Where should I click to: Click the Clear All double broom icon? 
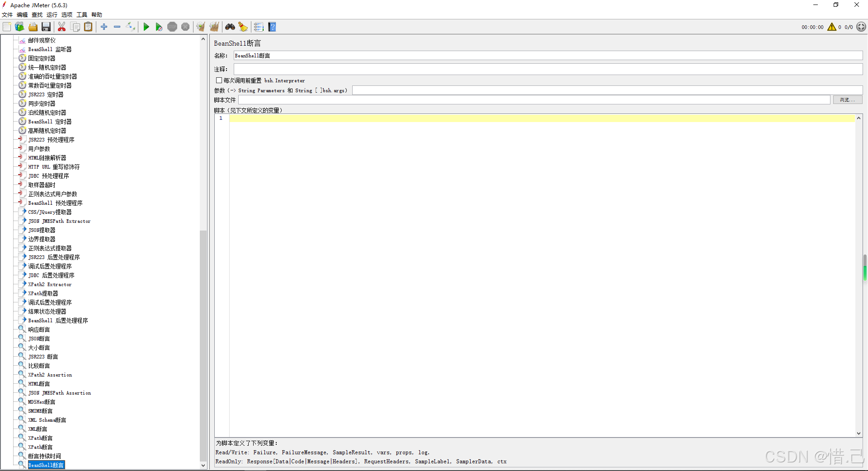tap(214, 27)
